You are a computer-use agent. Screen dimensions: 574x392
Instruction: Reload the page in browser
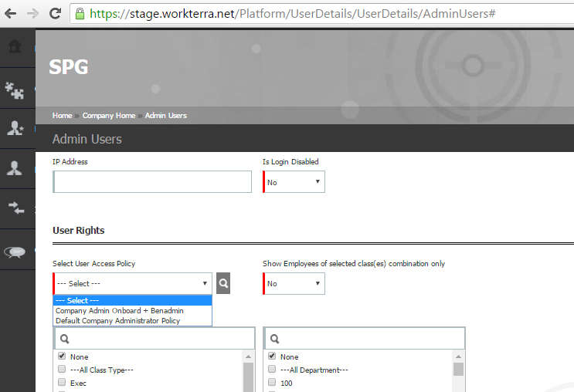pos(56,13)
